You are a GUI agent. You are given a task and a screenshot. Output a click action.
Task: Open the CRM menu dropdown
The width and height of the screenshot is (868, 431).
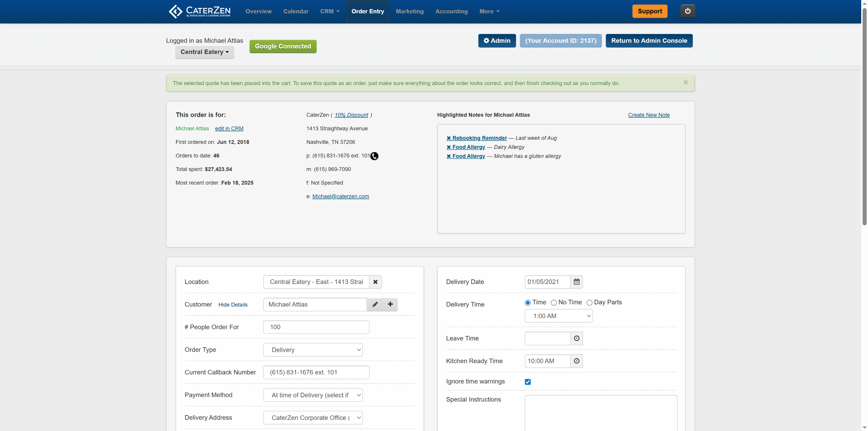pos(330,12)
